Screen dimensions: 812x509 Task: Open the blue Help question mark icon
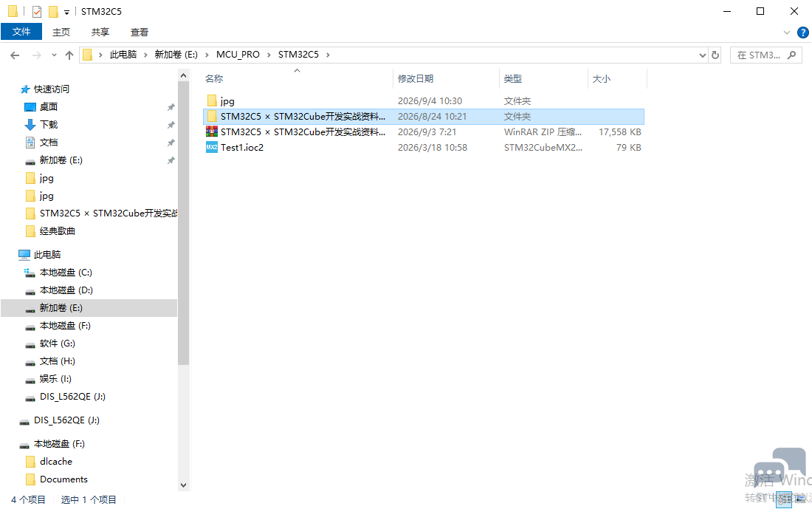(x=802, y=33)
